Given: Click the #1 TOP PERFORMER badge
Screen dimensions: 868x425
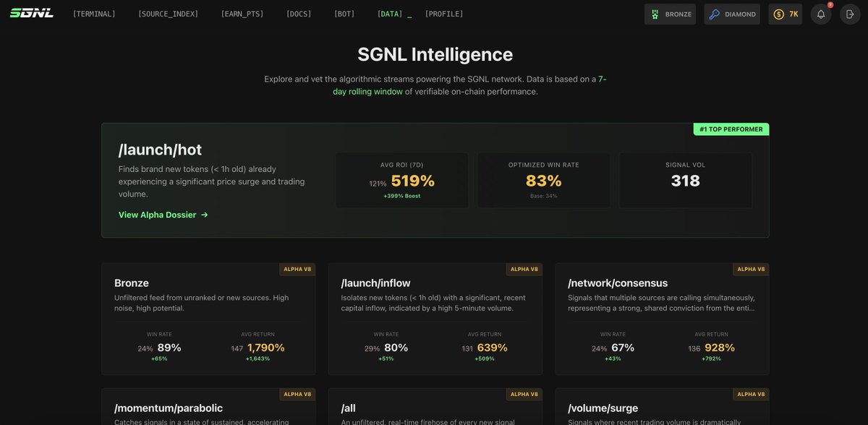Looking at the screenshot, I should (731, 129).
